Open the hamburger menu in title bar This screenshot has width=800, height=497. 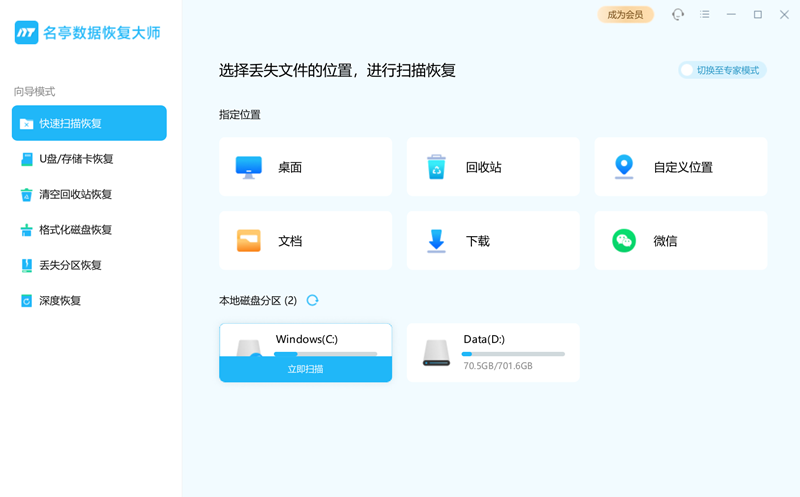[705, 15]
